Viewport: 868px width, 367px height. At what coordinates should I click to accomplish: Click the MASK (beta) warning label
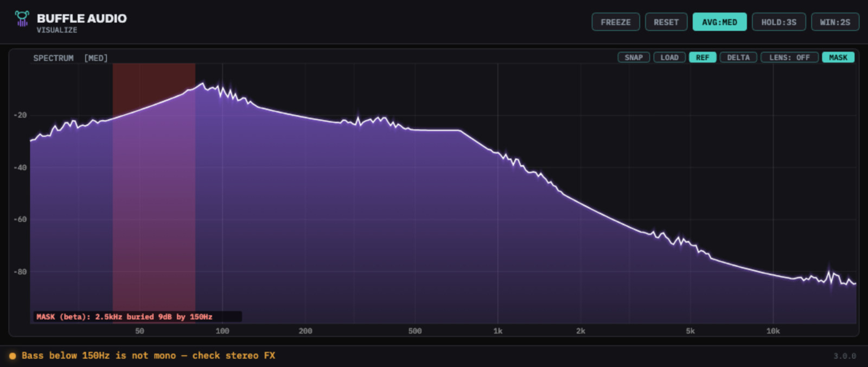click(x=124, y=317)
